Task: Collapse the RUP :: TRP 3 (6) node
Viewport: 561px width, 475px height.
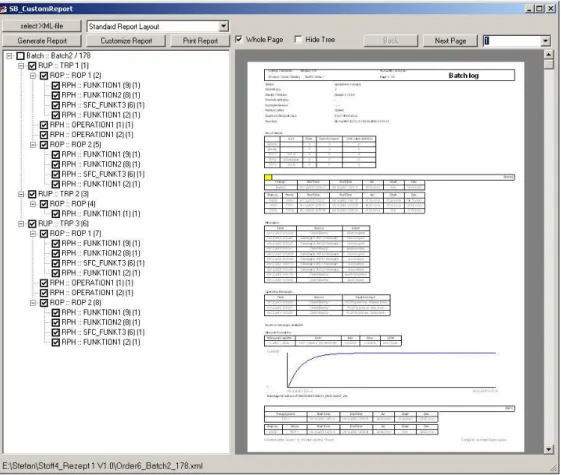Action: [21, 224]
